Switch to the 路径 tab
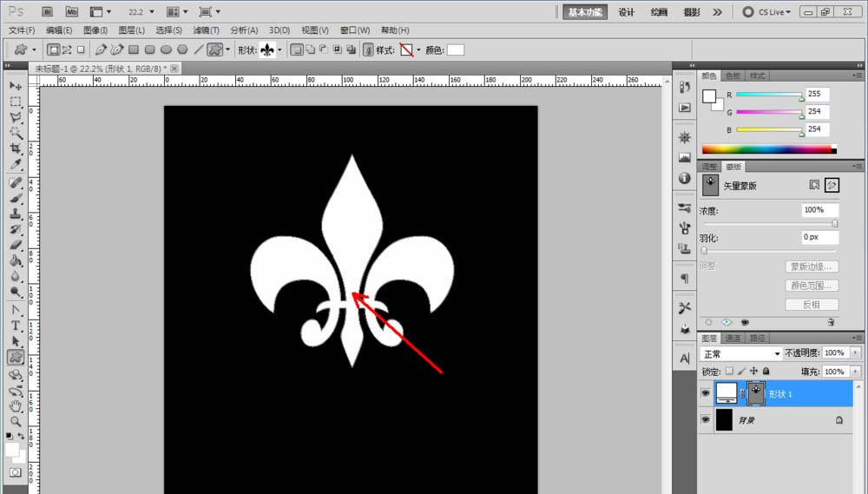This screenshot has width=868, height=494. (757, 338)
